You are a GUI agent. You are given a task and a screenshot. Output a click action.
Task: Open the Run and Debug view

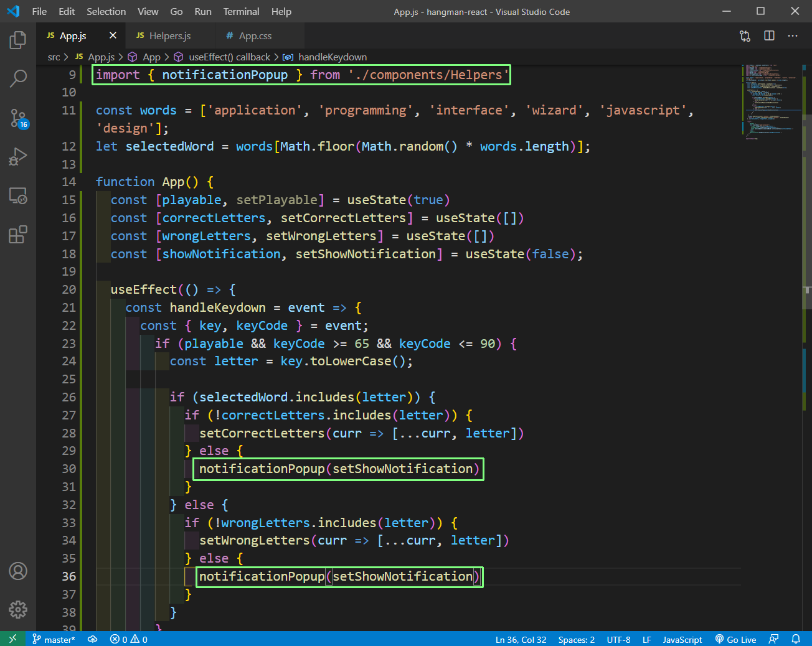18,157
